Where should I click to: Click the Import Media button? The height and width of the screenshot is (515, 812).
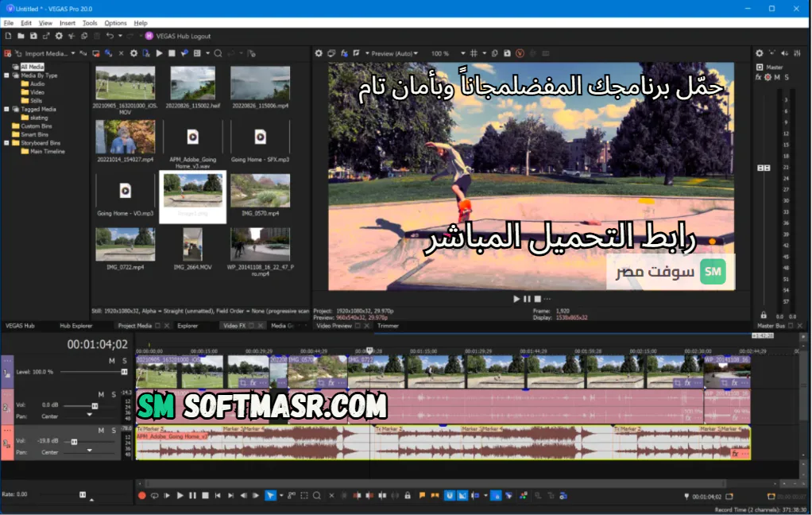(x=41, y=53)
